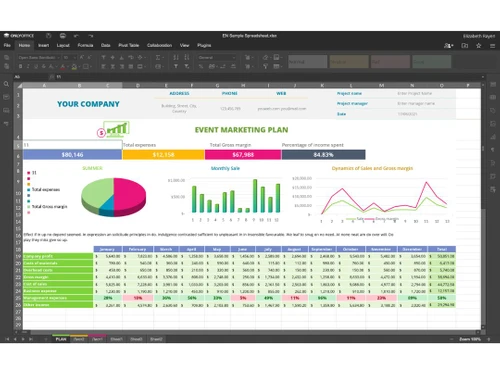Switch to the Collaboration tab

(x=159, y=45)
